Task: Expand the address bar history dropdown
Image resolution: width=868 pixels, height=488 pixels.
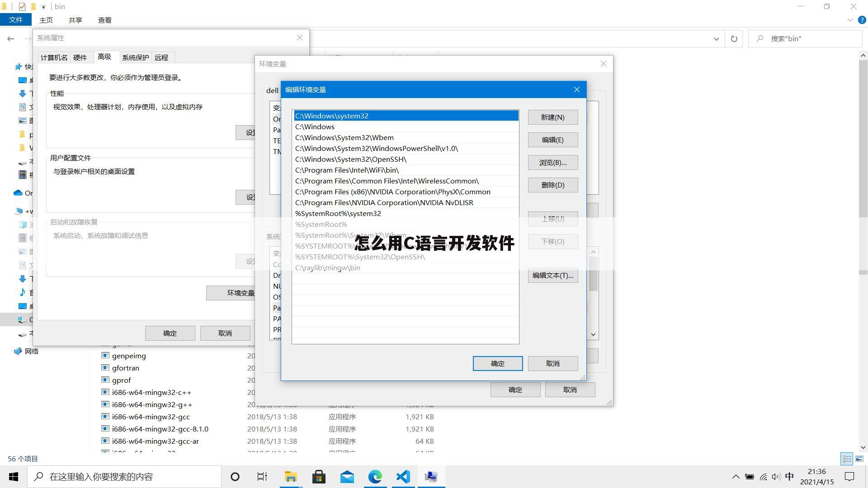Action: tap(716, 38)
